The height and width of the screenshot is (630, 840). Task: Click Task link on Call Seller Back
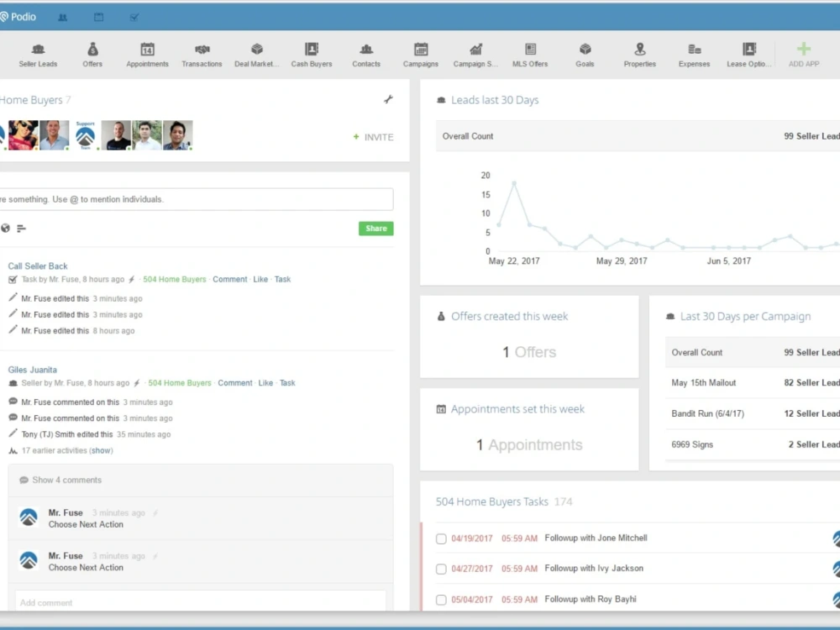[282, 279]
